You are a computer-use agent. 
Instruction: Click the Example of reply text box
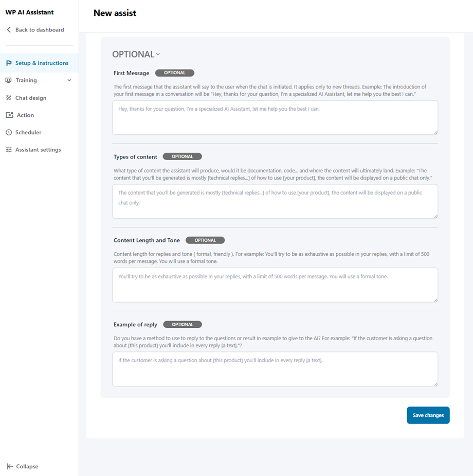[275, 368]
